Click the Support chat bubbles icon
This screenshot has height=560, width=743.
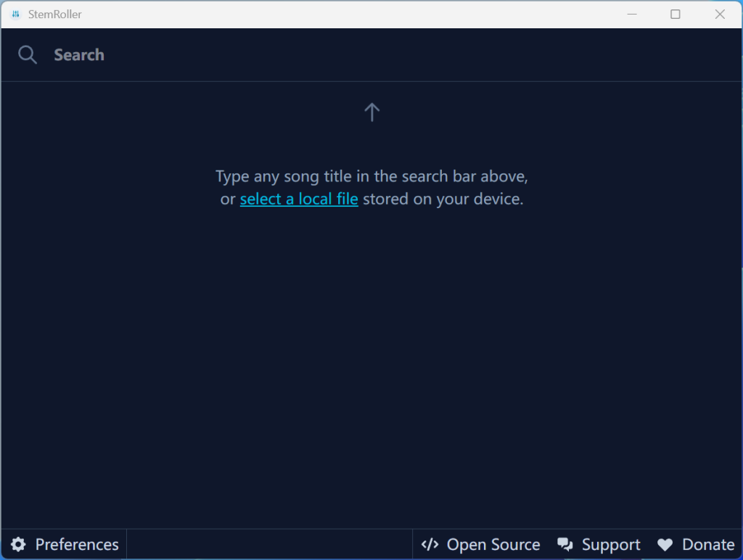tap(565, 545)
